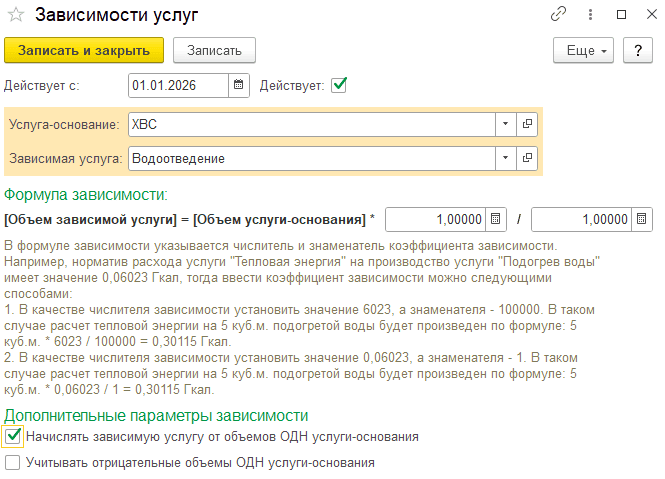Uncheck the Действует checkbox
Image resolution: width=665 pixels, height=479 pixels.
(x=339, y=85)
